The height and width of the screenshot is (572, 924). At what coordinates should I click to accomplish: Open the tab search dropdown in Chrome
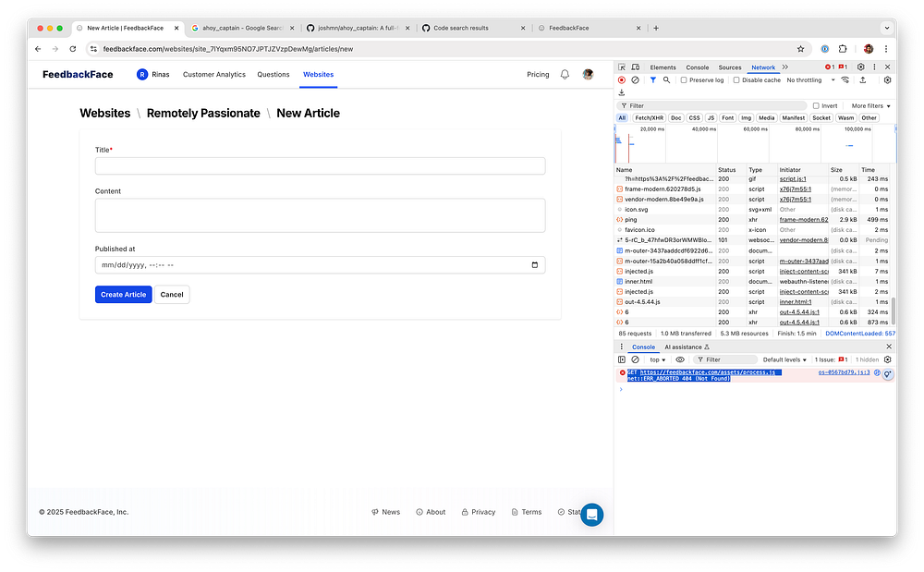tap(887, 28)
